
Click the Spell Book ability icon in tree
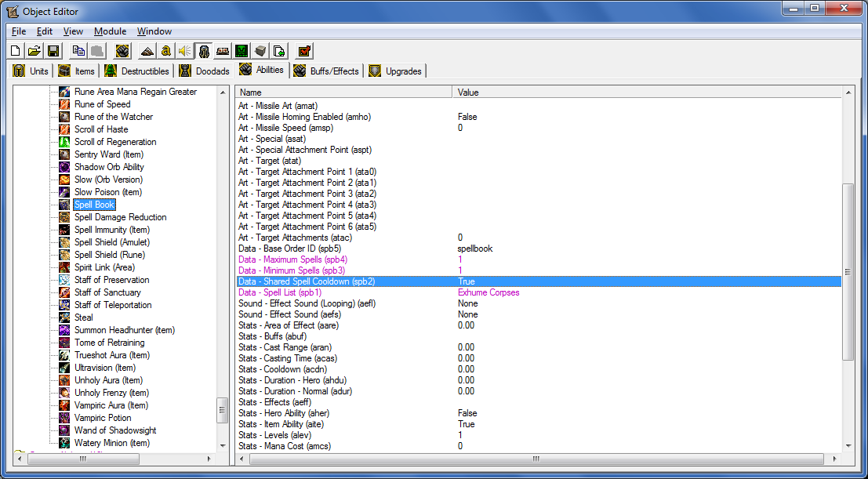point(65,205)
